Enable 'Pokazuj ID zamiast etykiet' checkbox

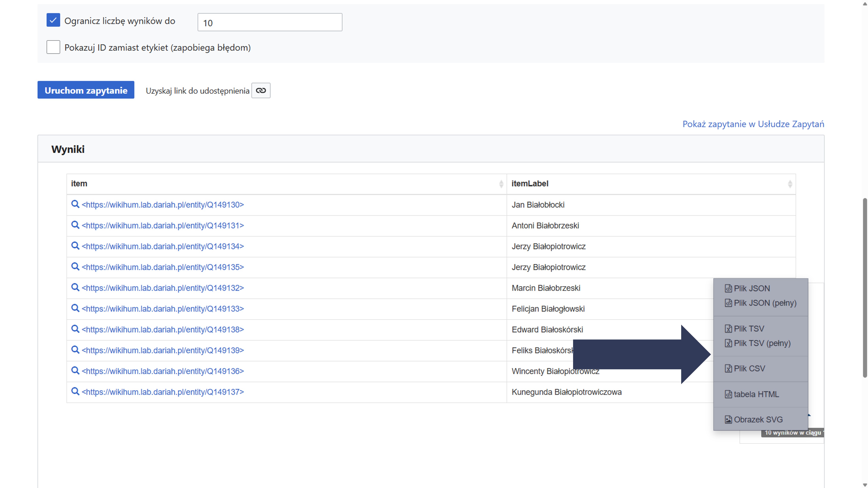point(53,47)
